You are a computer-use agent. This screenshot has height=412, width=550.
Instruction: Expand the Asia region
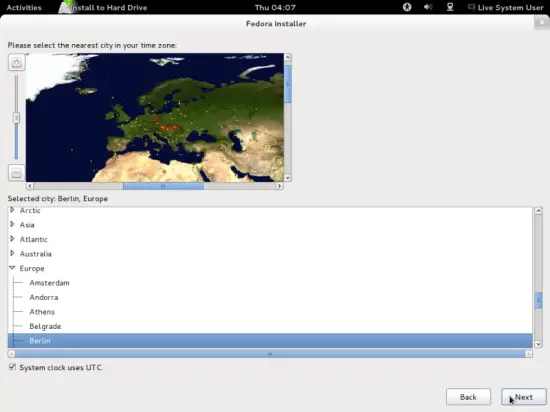click(12, 224)
